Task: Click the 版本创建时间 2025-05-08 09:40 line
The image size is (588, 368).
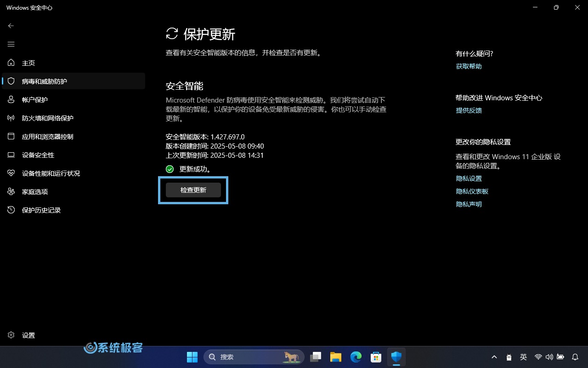Action: pyautogui.click(x=215, y=146)
